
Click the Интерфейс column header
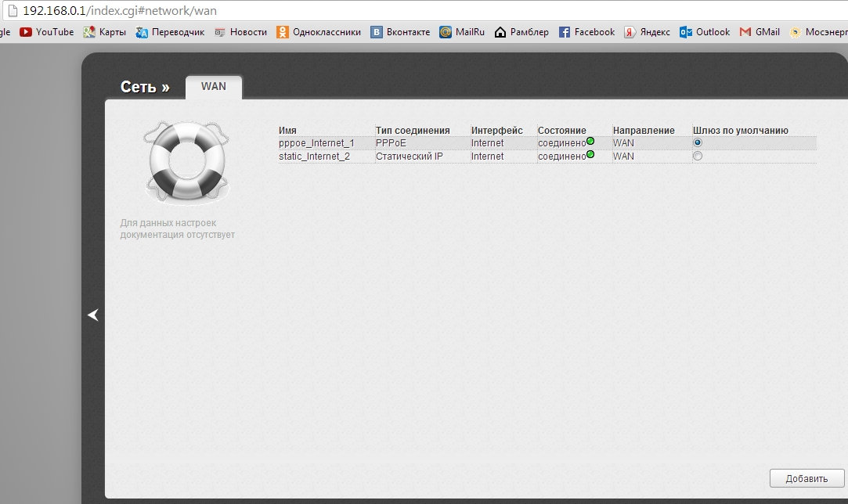pos(496,131)
